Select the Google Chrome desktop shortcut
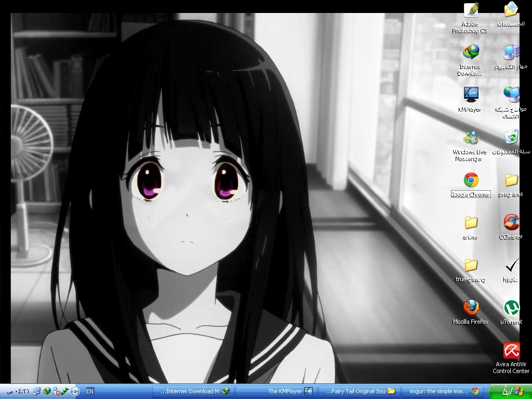Viewport: 532px width, 399px height. point(471,185)
